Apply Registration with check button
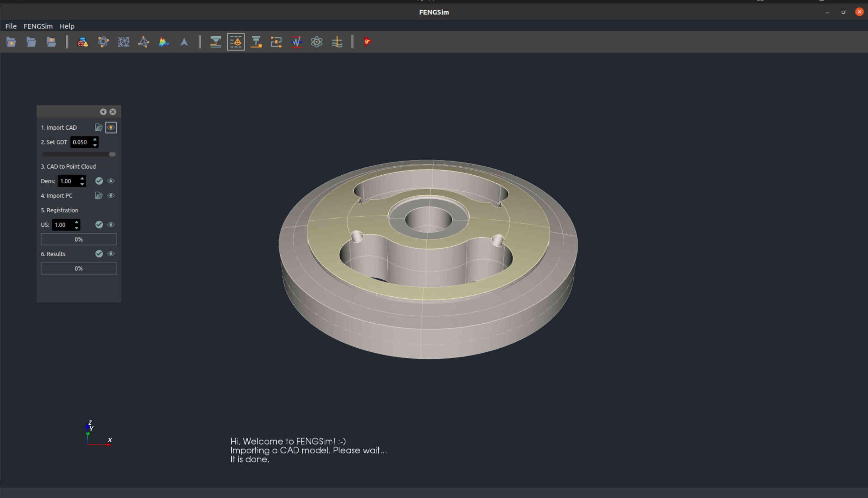 pos(99,225)
